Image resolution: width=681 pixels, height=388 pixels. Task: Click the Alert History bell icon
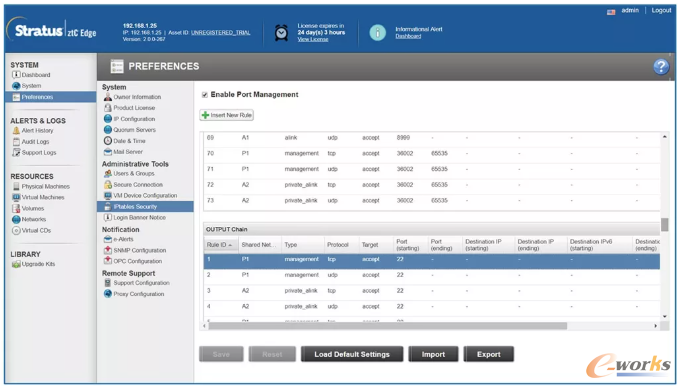pyautogui.click(x=16, y=130)
